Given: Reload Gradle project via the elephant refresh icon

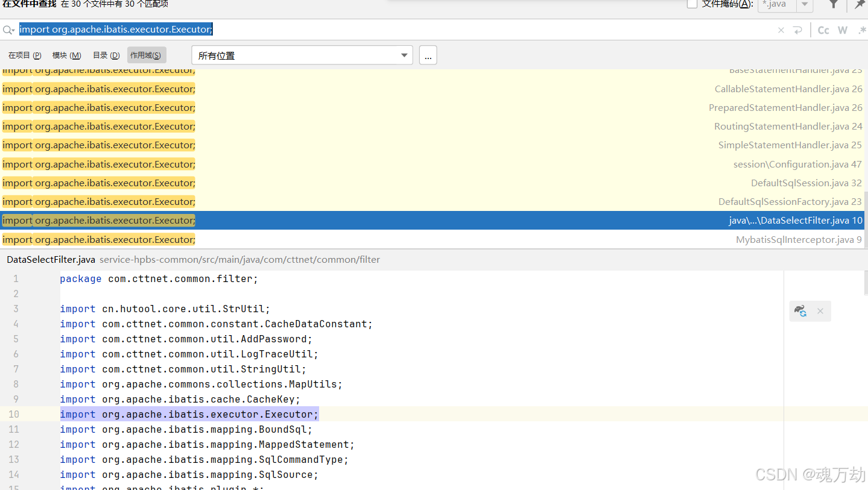Looking at the screenshot, I should pos(800,310).
